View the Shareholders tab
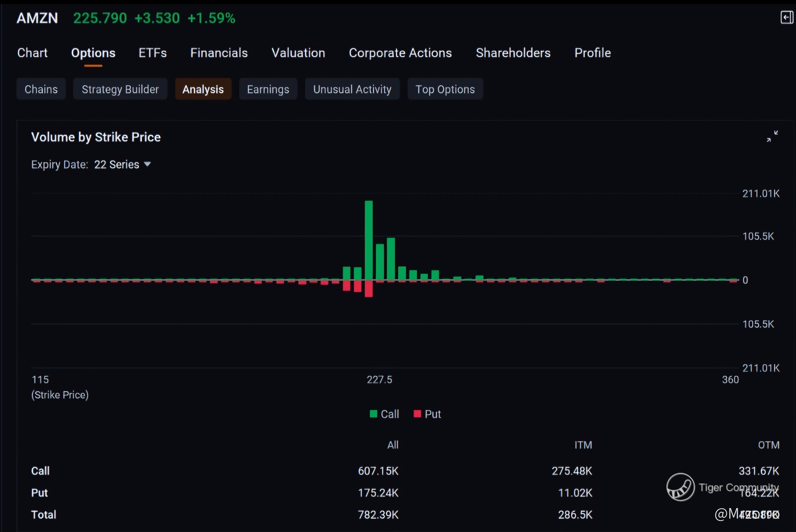Image resolution: width=796 pixels, height=532 pixels. point(513,53)
